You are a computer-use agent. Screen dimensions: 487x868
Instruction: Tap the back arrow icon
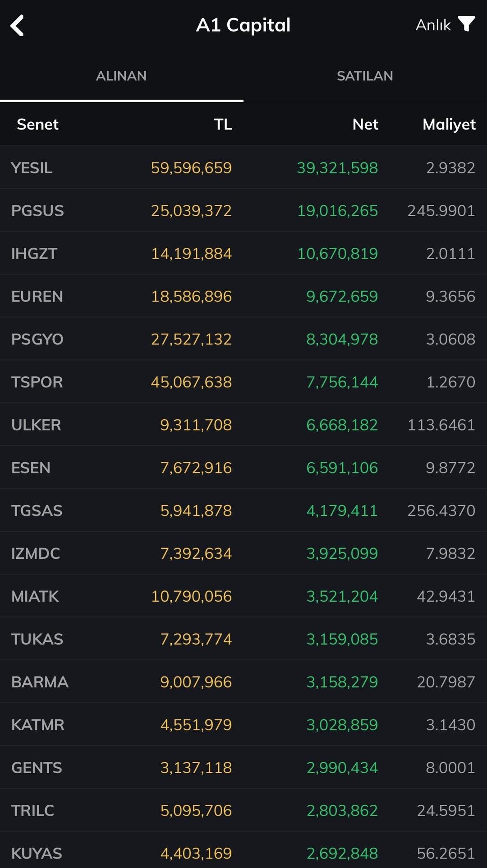17,25
